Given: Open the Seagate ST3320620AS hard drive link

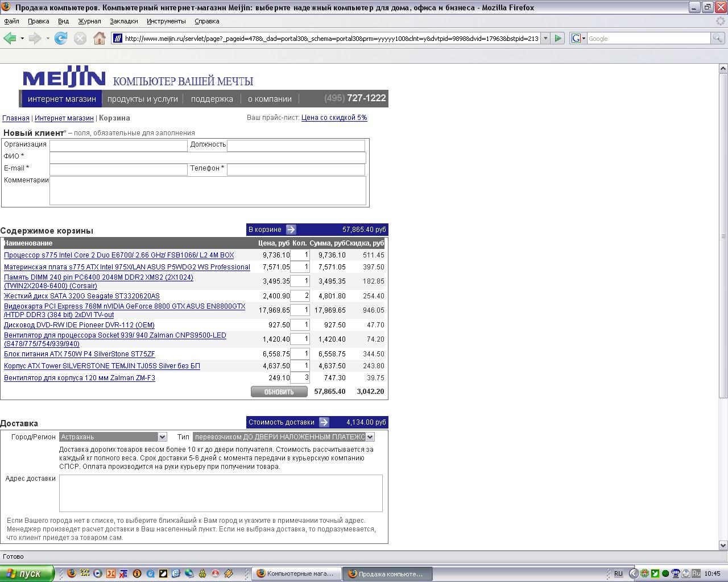Looking at the screenshot, I should [82, 296].
